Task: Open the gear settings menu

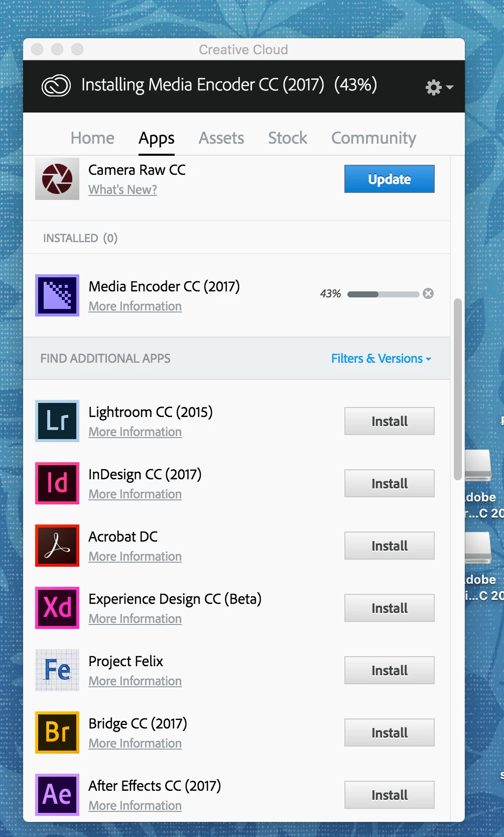Action: click(x=439, y=87)
